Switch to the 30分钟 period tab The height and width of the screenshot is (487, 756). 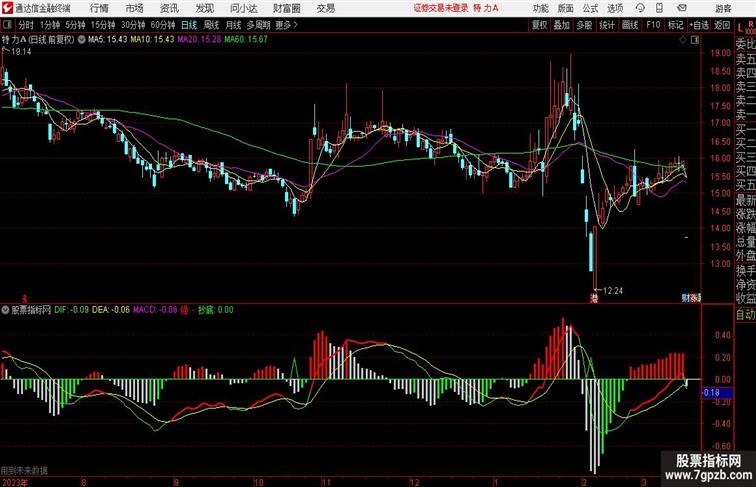133,25
